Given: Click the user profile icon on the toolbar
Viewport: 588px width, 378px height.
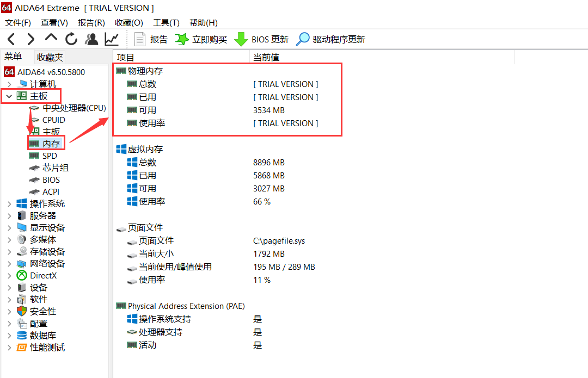Looking at the screenshot, I should click(91, 39).
